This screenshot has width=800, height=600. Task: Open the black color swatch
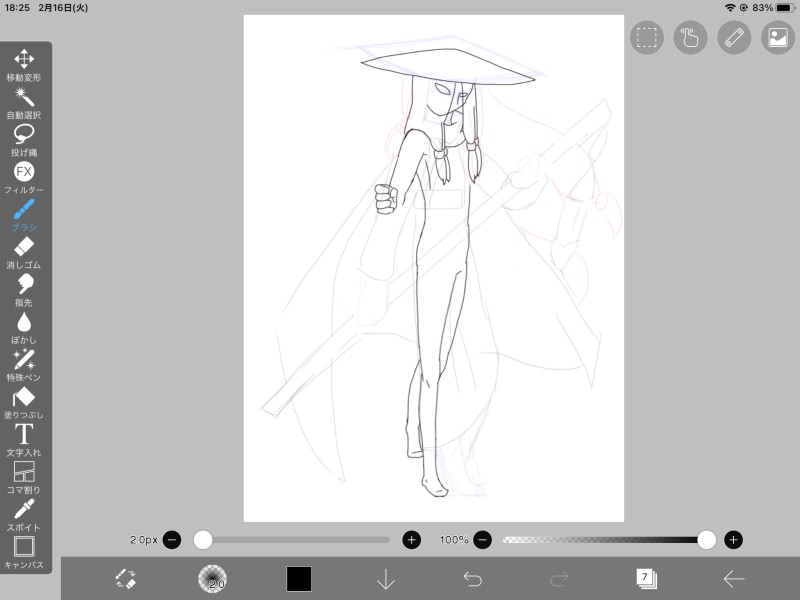click(x=299, y=579)
